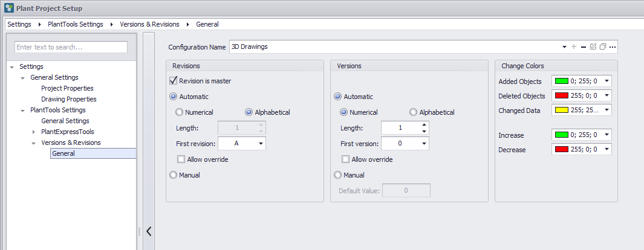The height and width of the screenshot is (250, 644).
Task: Collapse the left navigation panel arrow
Action: pos(149,231)
